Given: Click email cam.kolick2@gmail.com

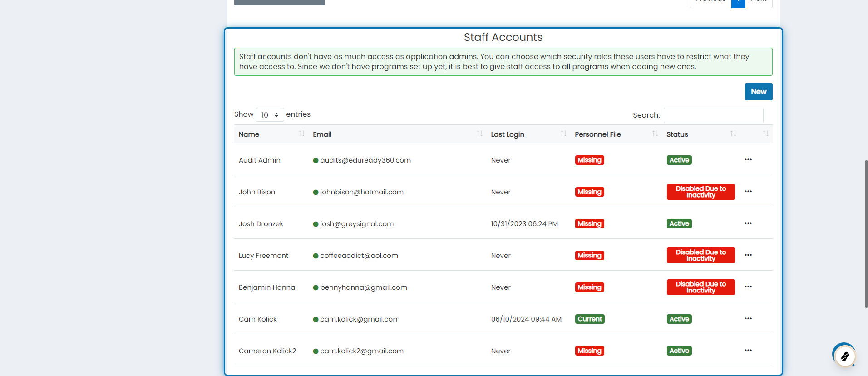Looking at the screenshot, I should click(x=362, y=351).
